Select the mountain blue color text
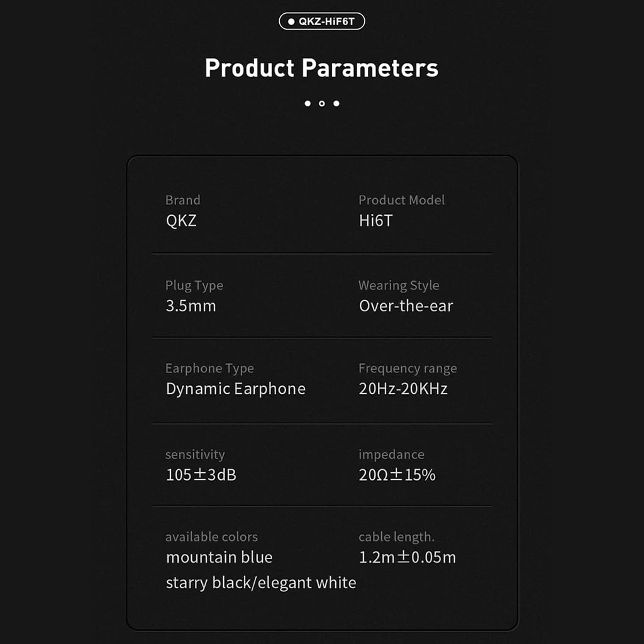 [x=219, y=557]
